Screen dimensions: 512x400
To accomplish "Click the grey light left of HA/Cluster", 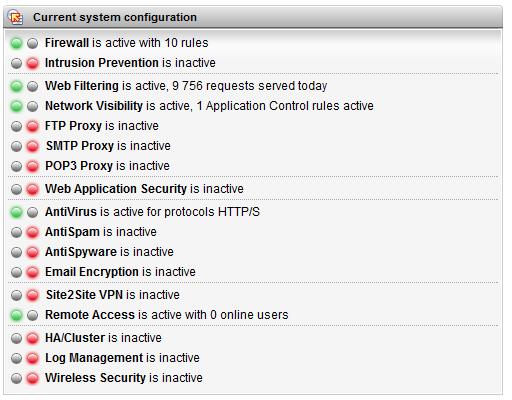I will [x=16, y=338].
